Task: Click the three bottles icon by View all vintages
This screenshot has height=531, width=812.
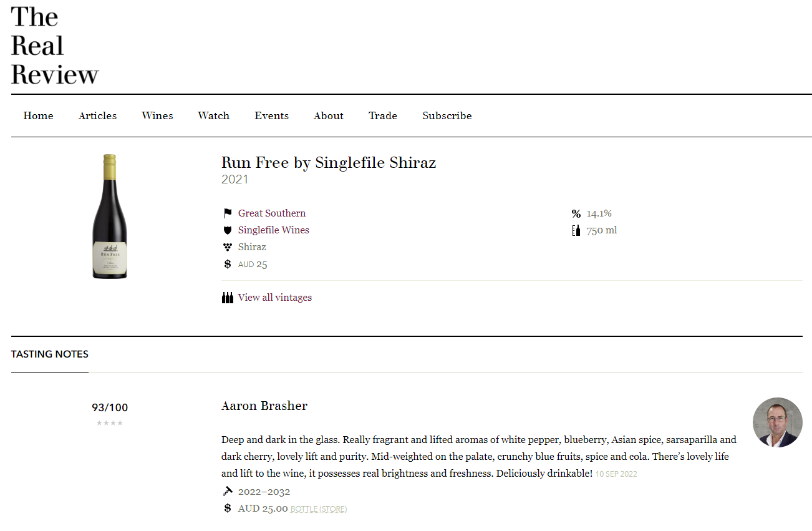Action: point(228,298)
